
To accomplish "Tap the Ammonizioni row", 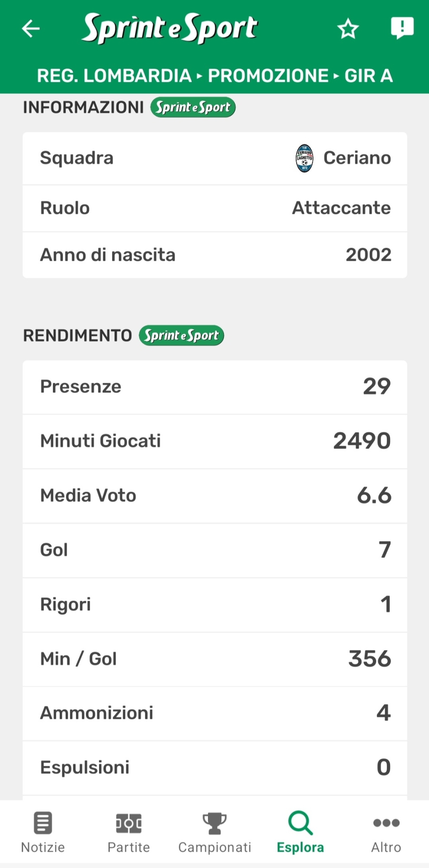I will coord(215,713).
